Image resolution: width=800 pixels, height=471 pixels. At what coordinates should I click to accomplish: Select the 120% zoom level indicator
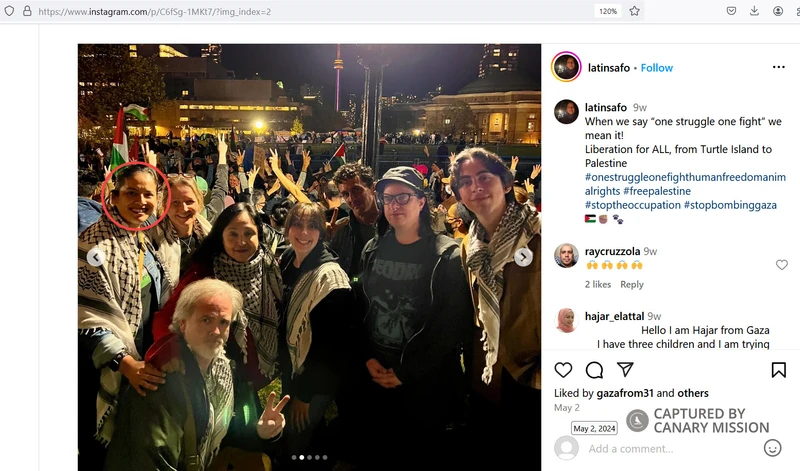(x=608, y=11)
